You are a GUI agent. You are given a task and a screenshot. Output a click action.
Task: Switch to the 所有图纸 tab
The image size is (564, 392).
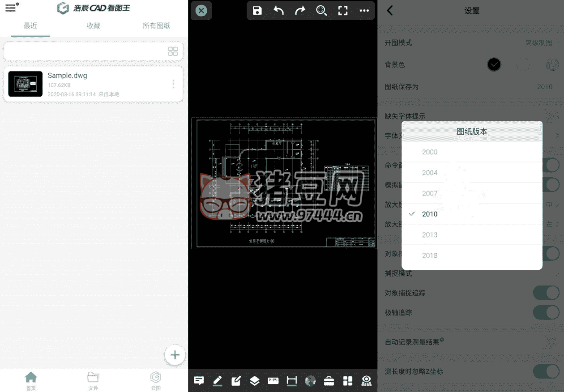[x=156, y=26]
